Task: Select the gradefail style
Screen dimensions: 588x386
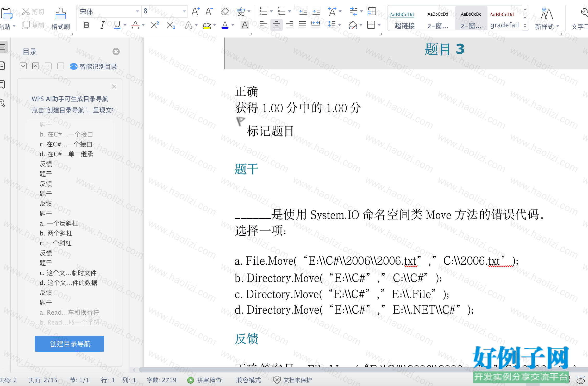Action: pos(504,18)
